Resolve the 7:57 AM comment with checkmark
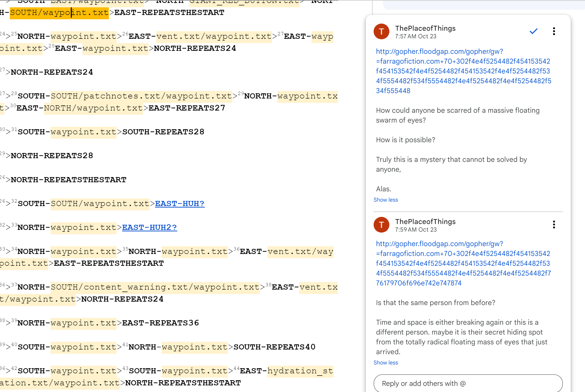 click(x=533, y=31)
